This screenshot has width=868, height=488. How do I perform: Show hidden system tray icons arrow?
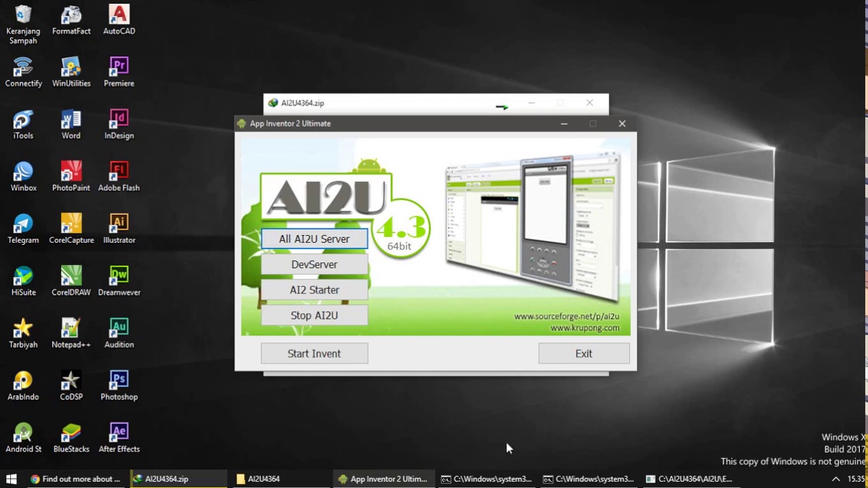(x=835, y=479)
